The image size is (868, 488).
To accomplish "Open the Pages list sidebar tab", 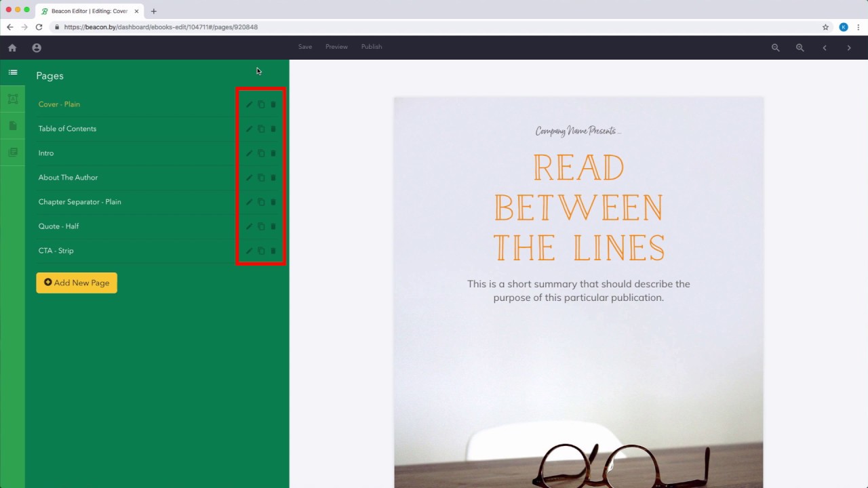I will (x=13, y=73).
